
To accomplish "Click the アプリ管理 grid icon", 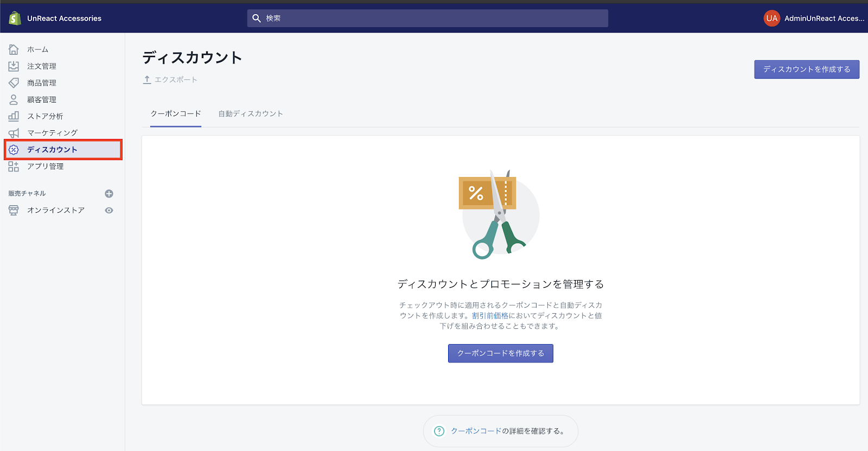I will (x=14, y=167).
